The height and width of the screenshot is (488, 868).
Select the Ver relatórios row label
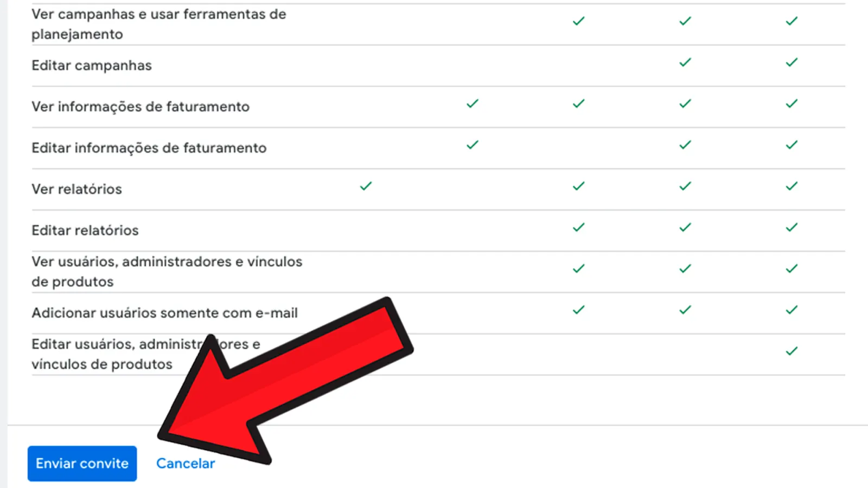[76, 189]
